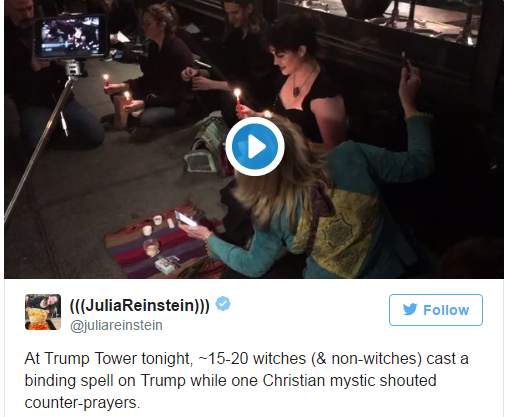Open the (((JuliaReinstein))) display name link
Screen dimensions: 505x417
pos(140,305)
